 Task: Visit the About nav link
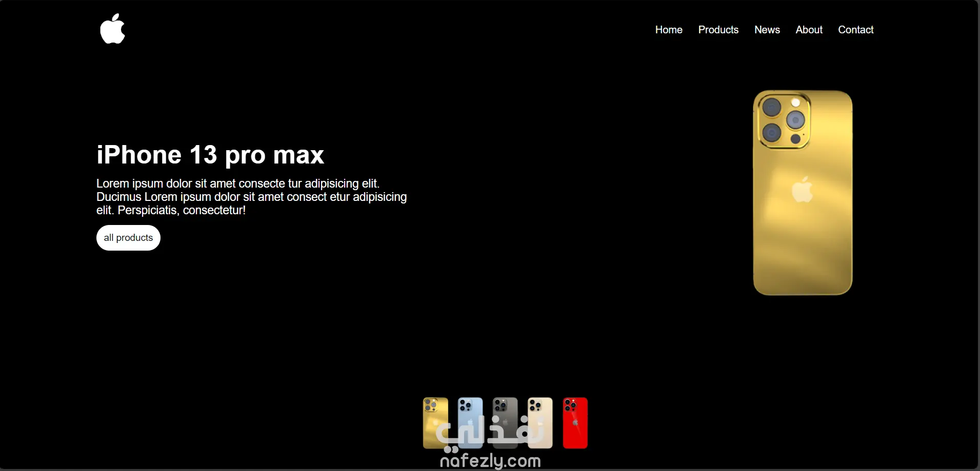click(809, 30)
